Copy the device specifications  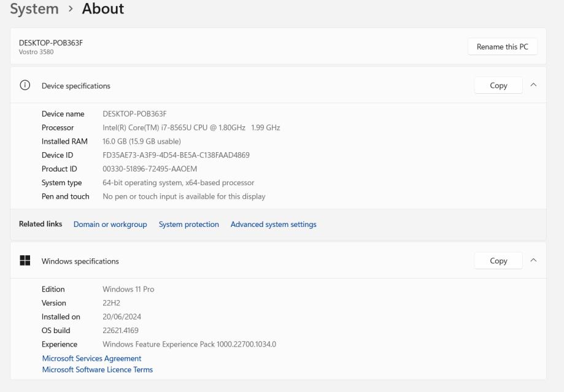point(498,86)
